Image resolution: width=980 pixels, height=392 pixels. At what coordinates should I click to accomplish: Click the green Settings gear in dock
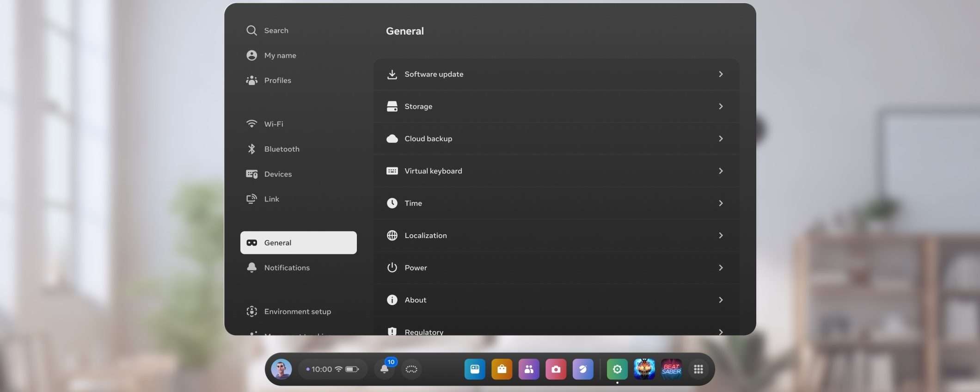(617, 369)
